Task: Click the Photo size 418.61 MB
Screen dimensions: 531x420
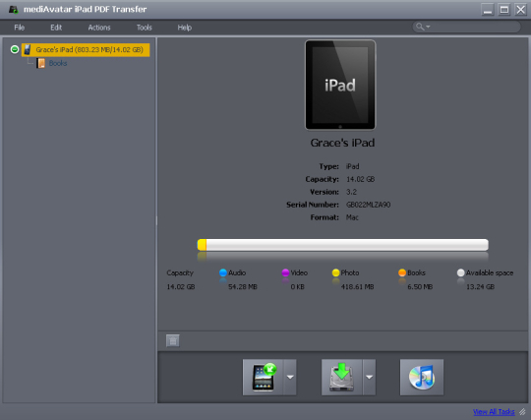Action: (357, 287)
